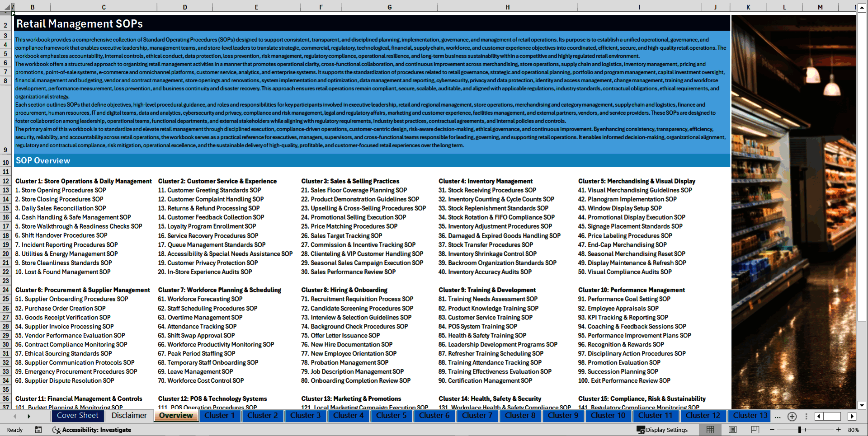
Task: Add a new worksheet with the plus button
Action: (x=792, y=416)
